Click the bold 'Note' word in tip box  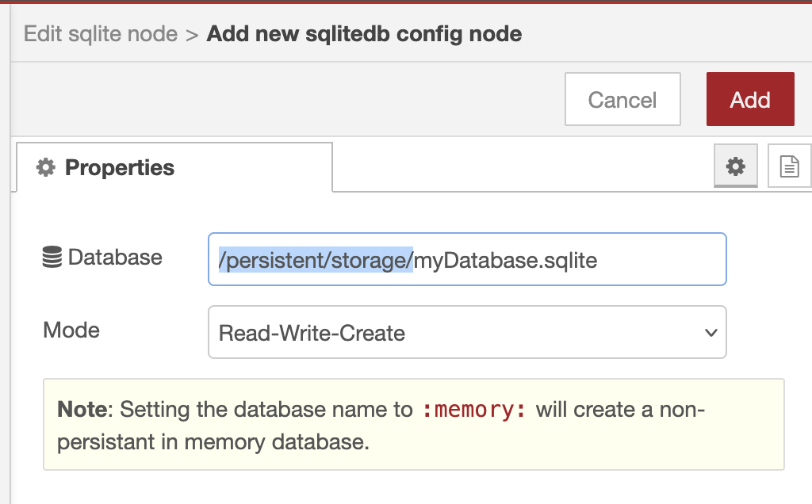(81, 410)
